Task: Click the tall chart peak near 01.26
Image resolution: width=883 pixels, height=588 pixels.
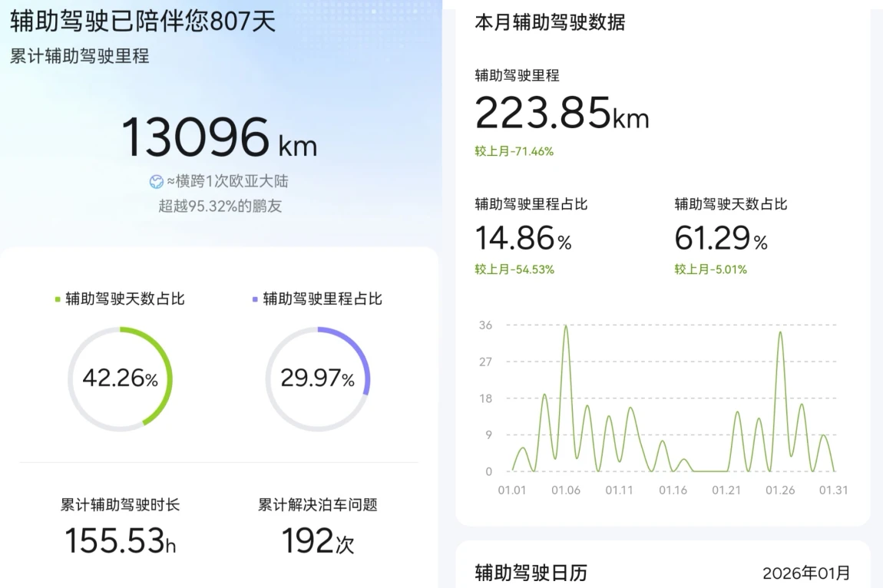Action: tap(780, 332)
